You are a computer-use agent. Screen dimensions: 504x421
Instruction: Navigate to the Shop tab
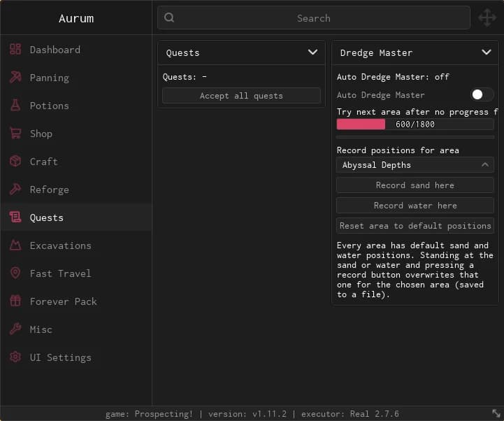(76, 134)
